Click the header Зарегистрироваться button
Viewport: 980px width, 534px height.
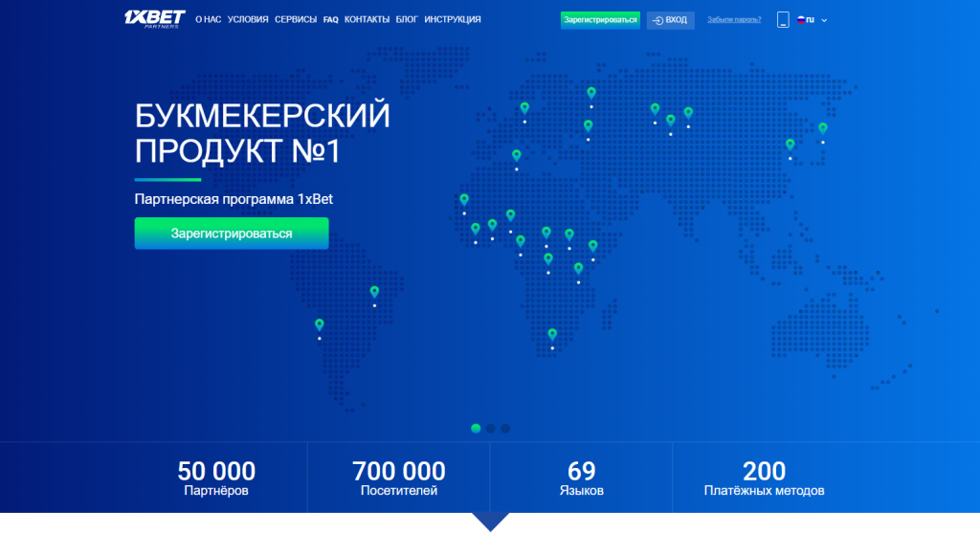click(x=600, y=20)
